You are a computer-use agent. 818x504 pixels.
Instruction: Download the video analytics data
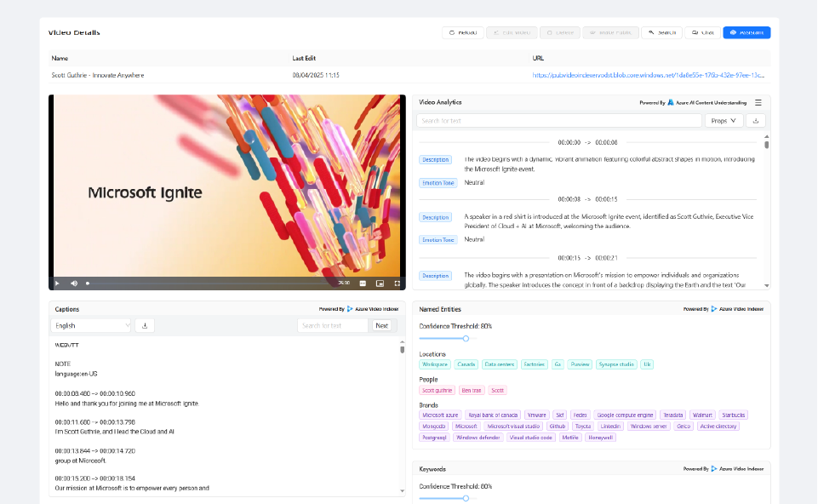click(x=755, y=121)
